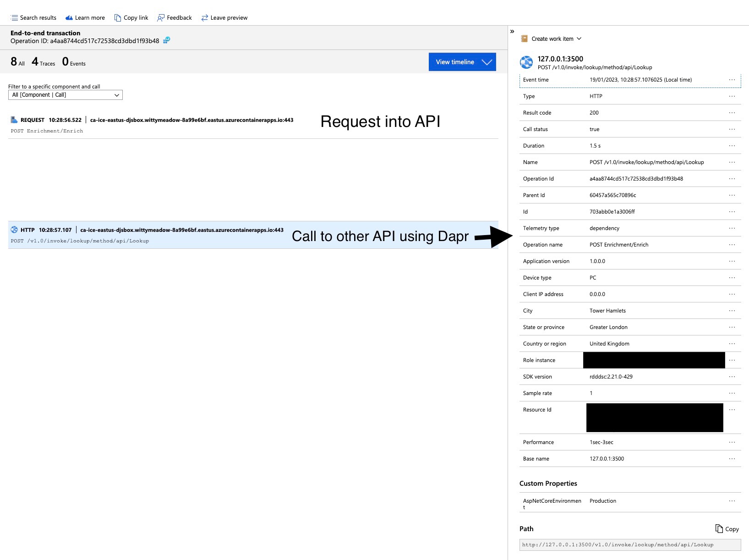Open the ellipsis menu next to Event time
749x560 pixels.
(x=732, y=79)
